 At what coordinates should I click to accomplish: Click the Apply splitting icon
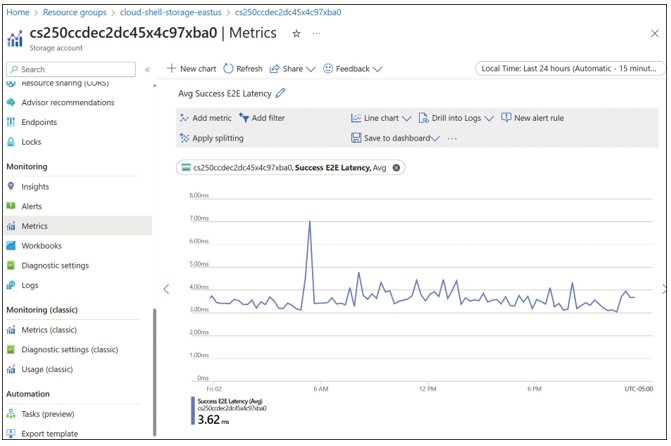click(184, 138)
